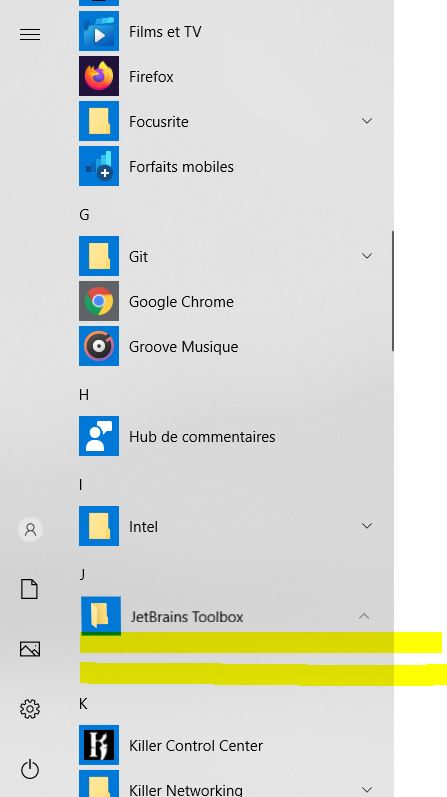The image size is (447, 797).
Task: Click the J section letter header
Action: [x=82, y=574]
